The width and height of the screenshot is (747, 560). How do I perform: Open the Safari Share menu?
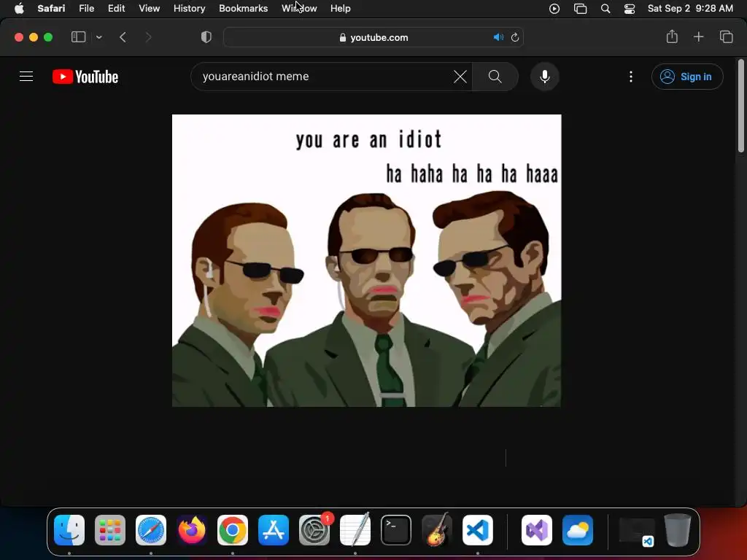coord(672,36)
